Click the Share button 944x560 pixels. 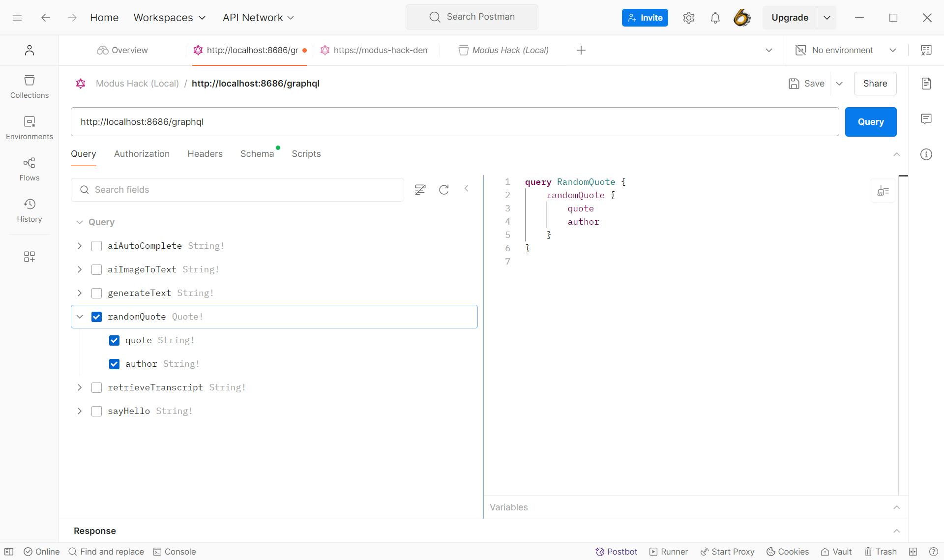click(x=875, y=84)
